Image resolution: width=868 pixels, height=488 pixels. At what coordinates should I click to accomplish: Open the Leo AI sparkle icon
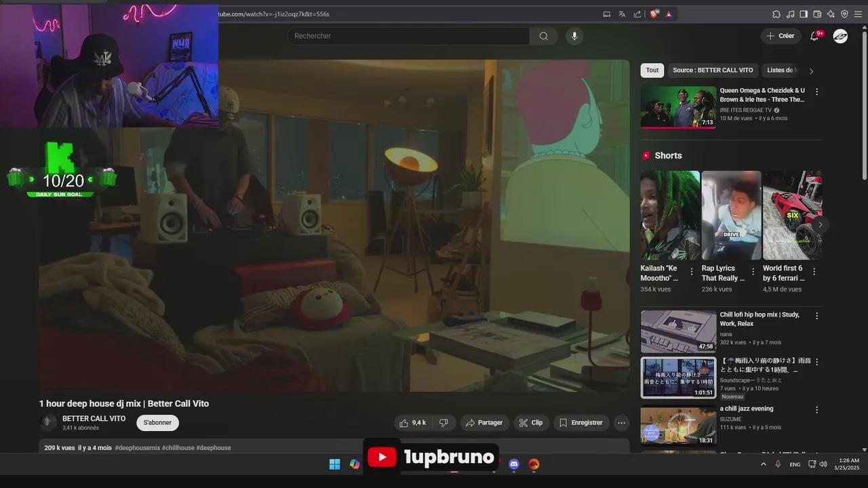831,14
